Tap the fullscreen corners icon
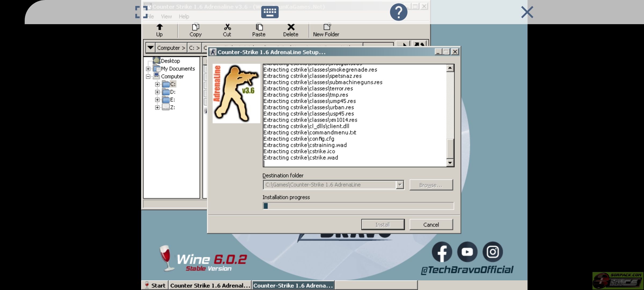Image resolution: width=644 pixels, height=290 pixels. click(141, 12)
